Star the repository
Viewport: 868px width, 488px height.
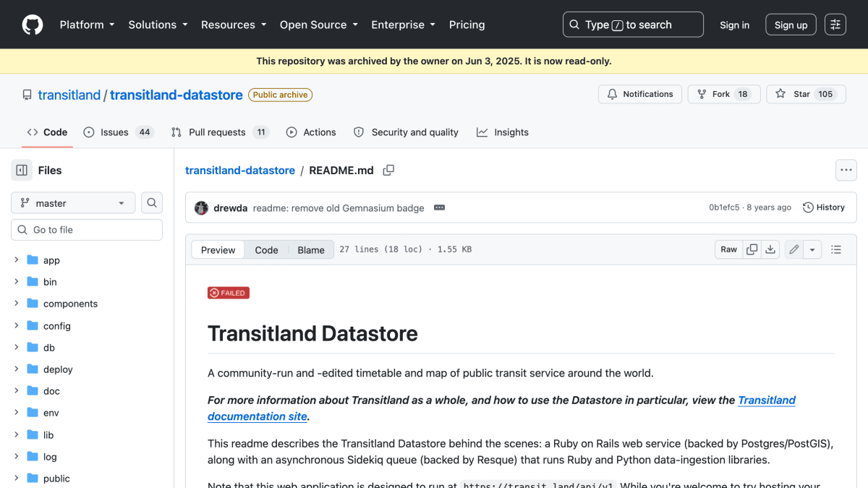tap(806, 94)
